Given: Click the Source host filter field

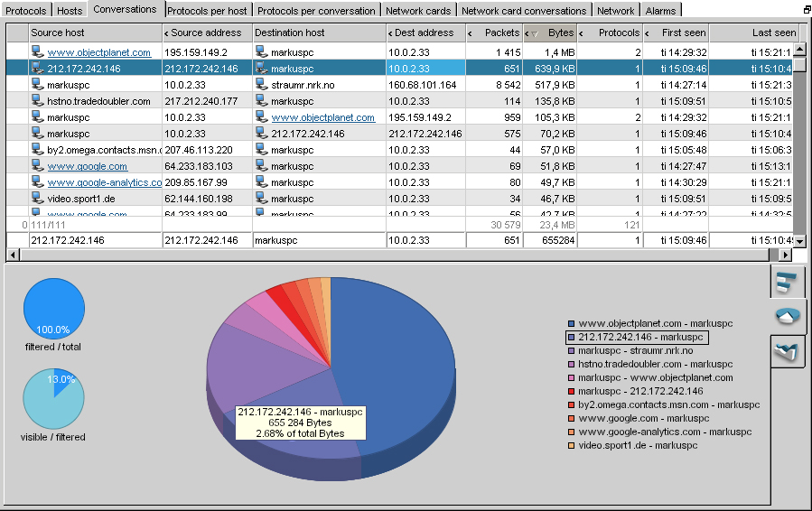Looking at the screenshot, I should 95,240.
